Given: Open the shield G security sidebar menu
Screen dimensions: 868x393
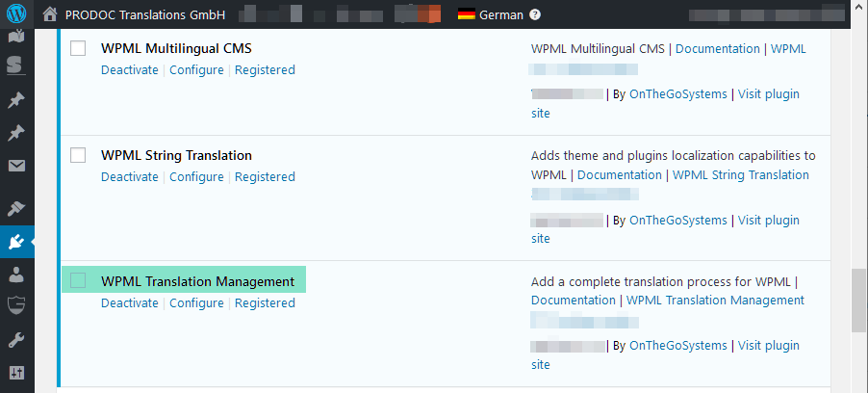Looking at the screenshot, I should (16, 303).
